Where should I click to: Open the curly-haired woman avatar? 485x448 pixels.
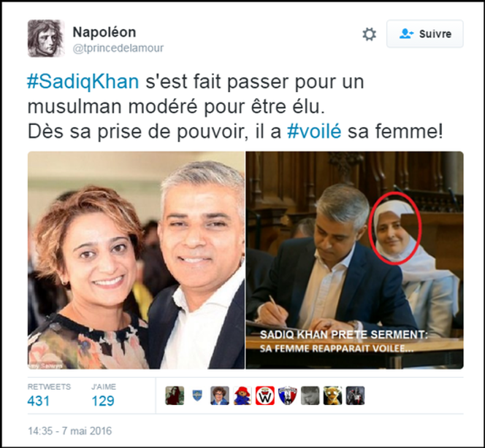point(220,395)
